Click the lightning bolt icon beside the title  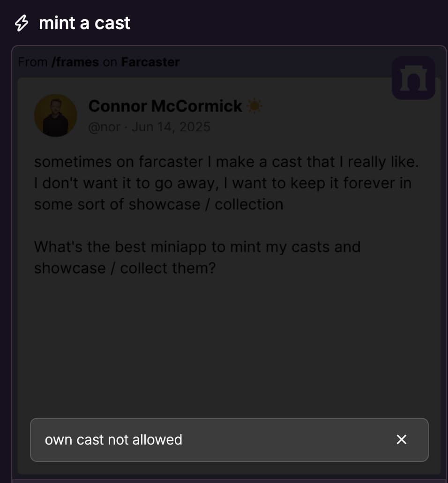(x=22, y=23)
